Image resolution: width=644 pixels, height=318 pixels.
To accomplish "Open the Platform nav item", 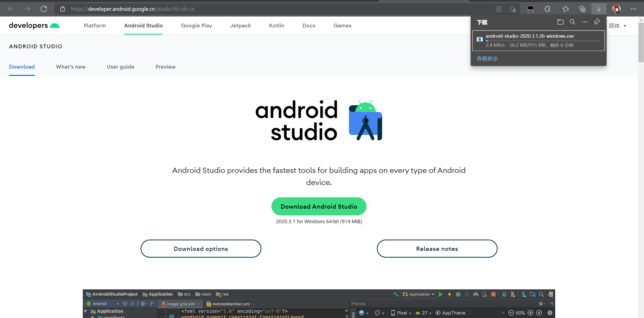I will click(95, 26).
